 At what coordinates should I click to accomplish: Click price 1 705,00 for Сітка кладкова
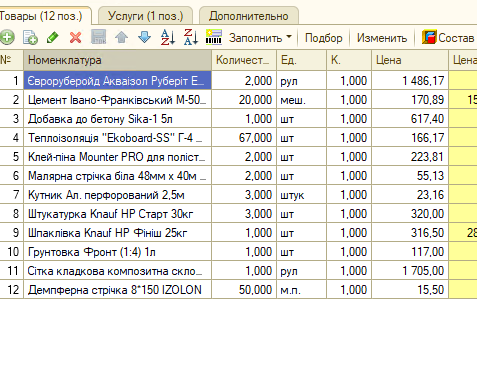pyautogui.click(x=410, y=270)
